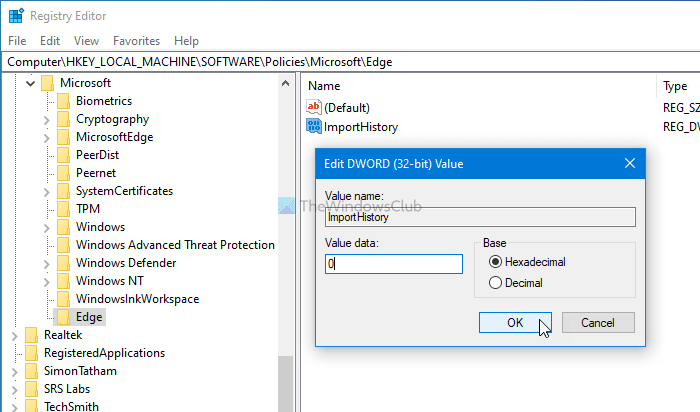Select the Cryptography folder icon
The image size is (700, 412).
tap(63, 119)
